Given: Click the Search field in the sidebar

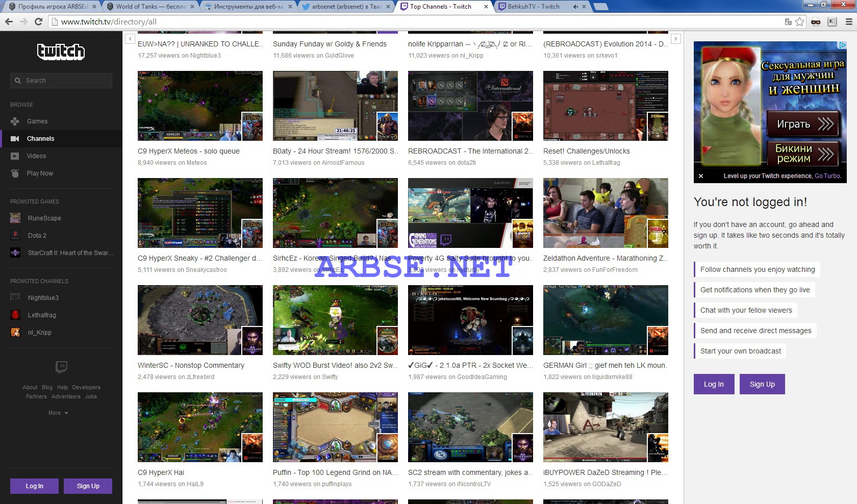Looking at the screenshot, I should click(x=61, y=81).
